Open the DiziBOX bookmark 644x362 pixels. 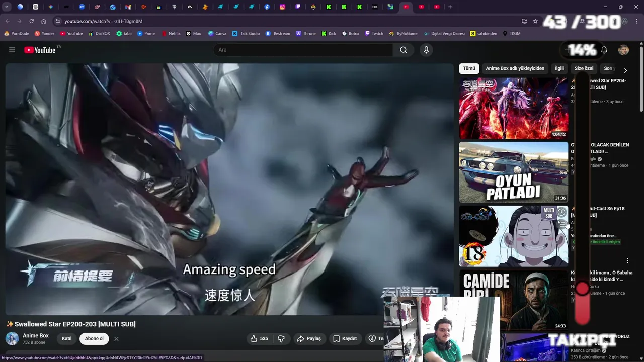point(99,33)
